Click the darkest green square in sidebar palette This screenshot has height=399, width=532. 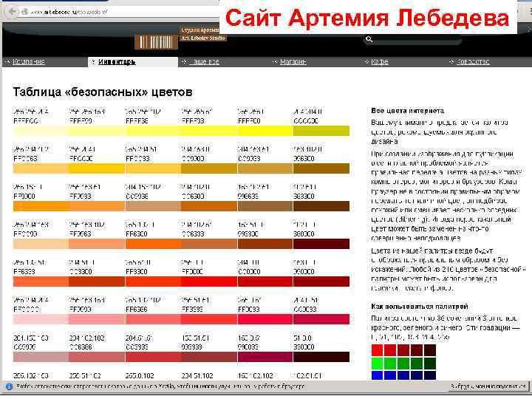[x=430, y=364]
